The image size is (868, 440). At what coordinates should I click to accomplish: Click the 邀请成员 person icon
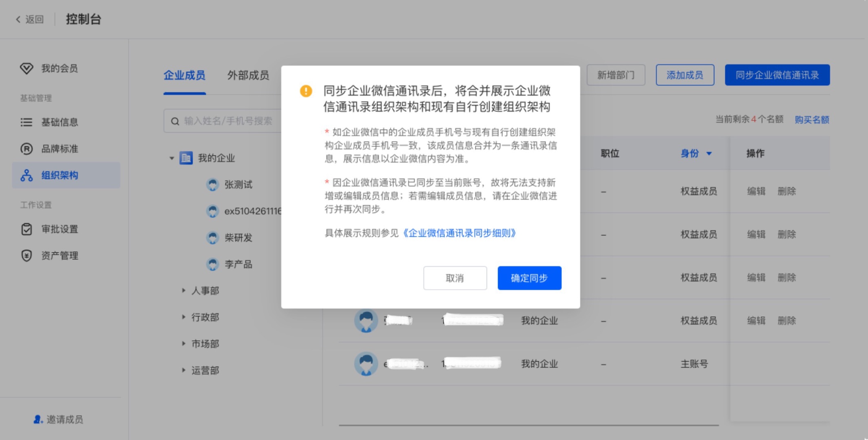(38, 419)
